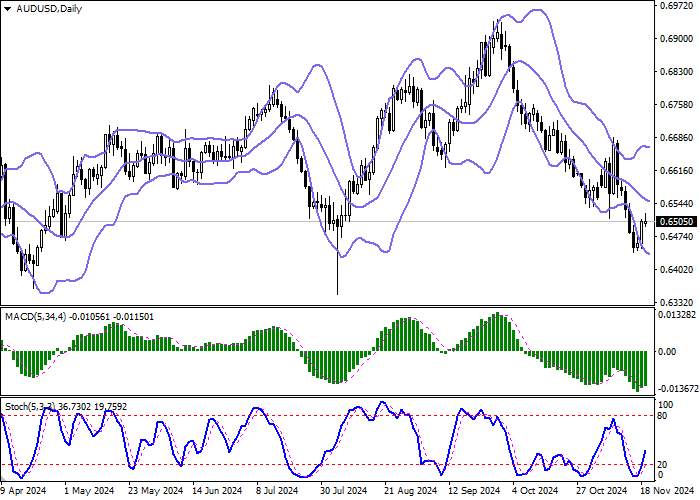This screenshot has height=500, width=700.
Task: Select the 9 Apr 2024 date label
Action: tap(23, 491)
